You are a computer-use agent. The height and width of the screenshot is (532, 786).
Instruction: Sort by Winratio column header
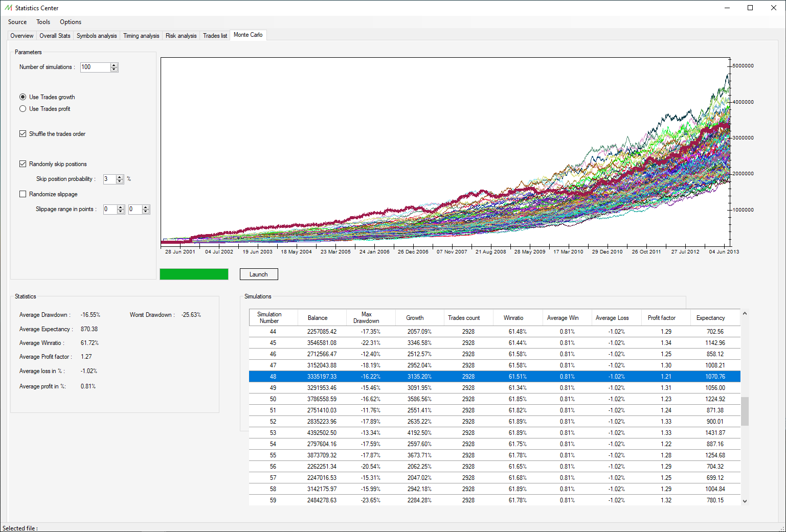click(x=518, y=317)
